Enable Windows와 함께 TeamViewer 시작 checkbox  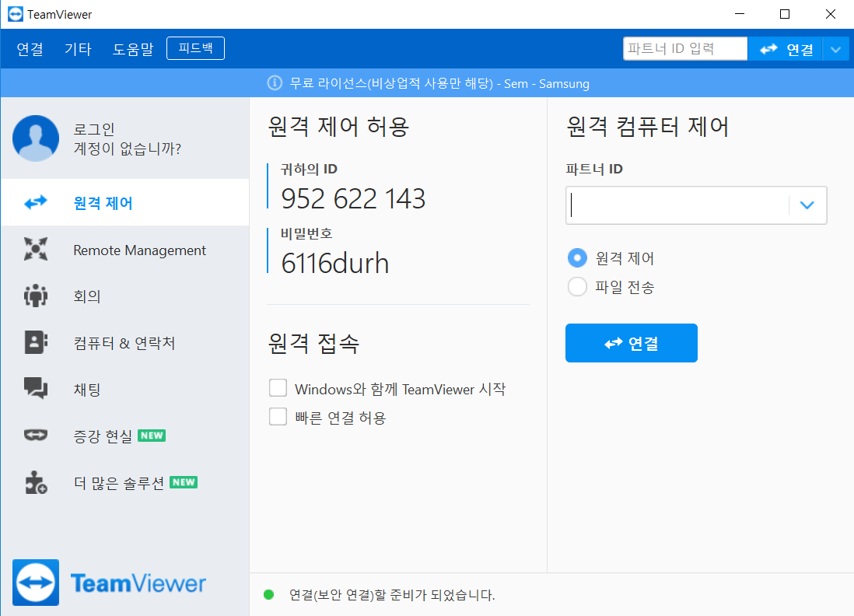tap(278, 388)
